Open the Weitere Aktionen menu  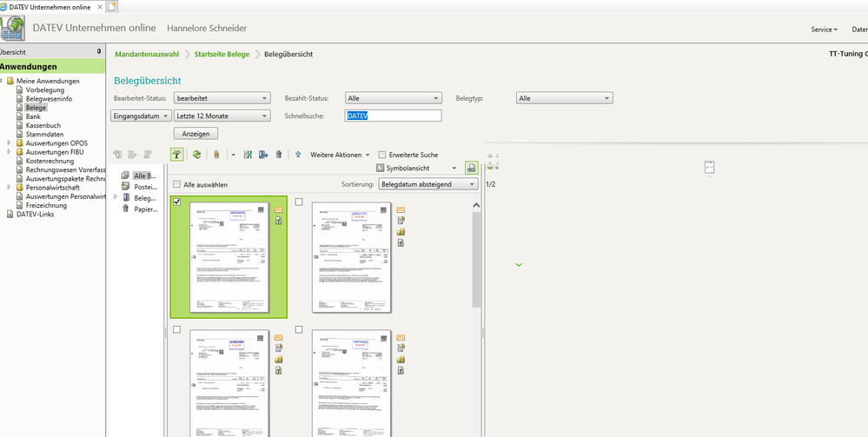point(340,156)
